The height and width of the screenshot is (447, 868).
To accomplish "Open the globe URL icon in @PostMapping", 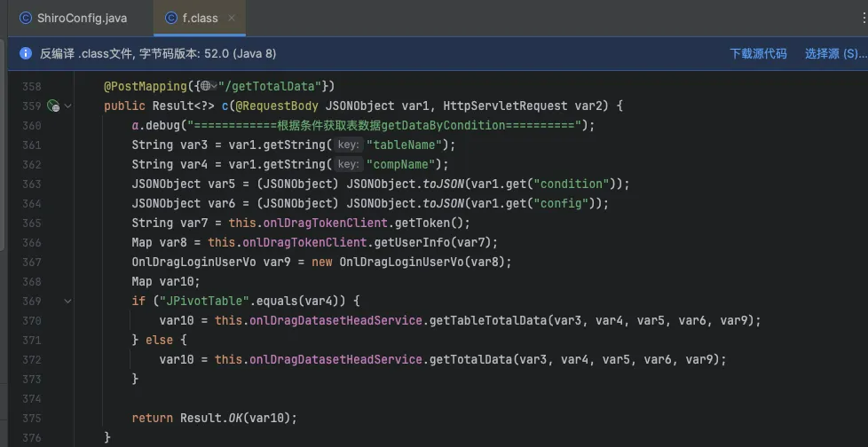I will (x=205, y=86).
